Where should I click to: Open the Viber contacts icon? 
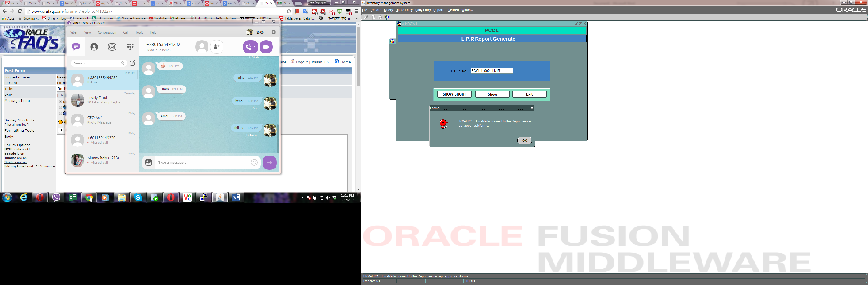(94, 47)
